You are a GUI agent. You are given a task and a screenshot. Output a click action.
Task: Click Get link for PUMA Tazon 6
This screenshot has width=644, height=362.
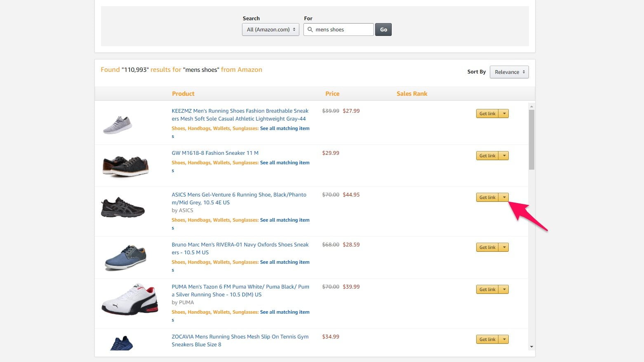click(487, 289)
